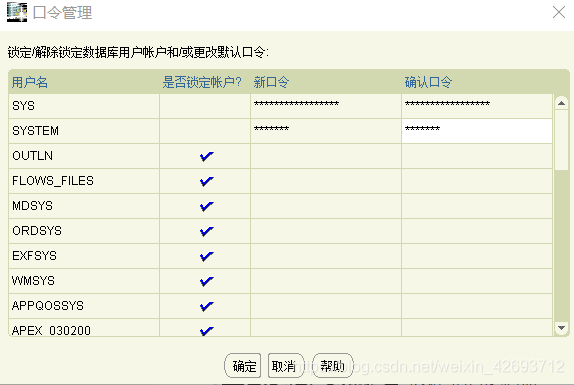This screenshot has width=574, height=385.
Task: Click 新口令 field for ORDSYS
Action: click(x=326, y=231)
